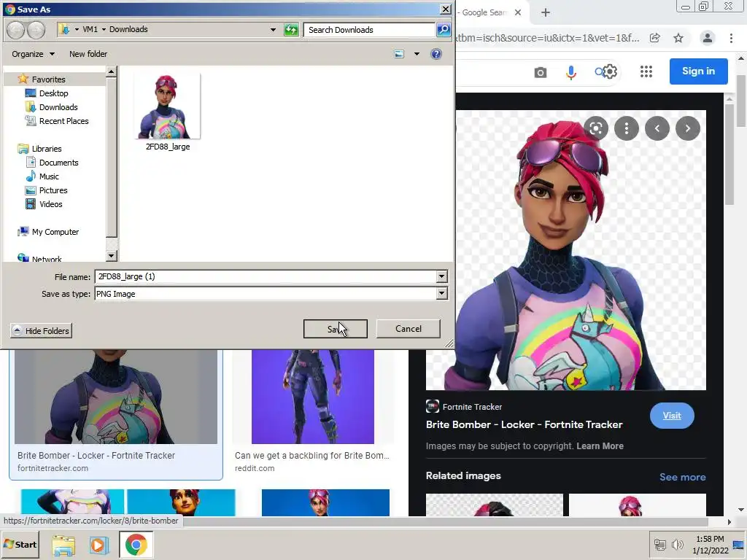The height and width of the screenshot is (560, 747).
Task: Click the Search Downloads field
Action: 369,30
